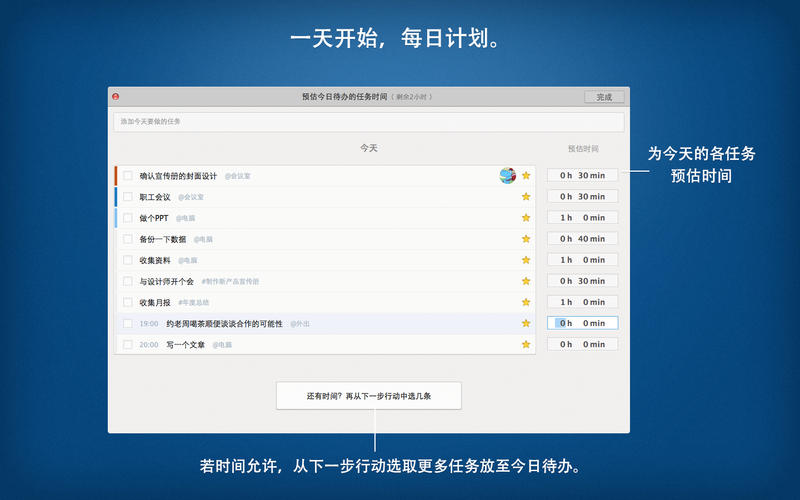Image resolution: width=800 pixels, height=500 pixels.
Task: Check the 备份一下数据 checkbox
Action: tap(128, 239)
